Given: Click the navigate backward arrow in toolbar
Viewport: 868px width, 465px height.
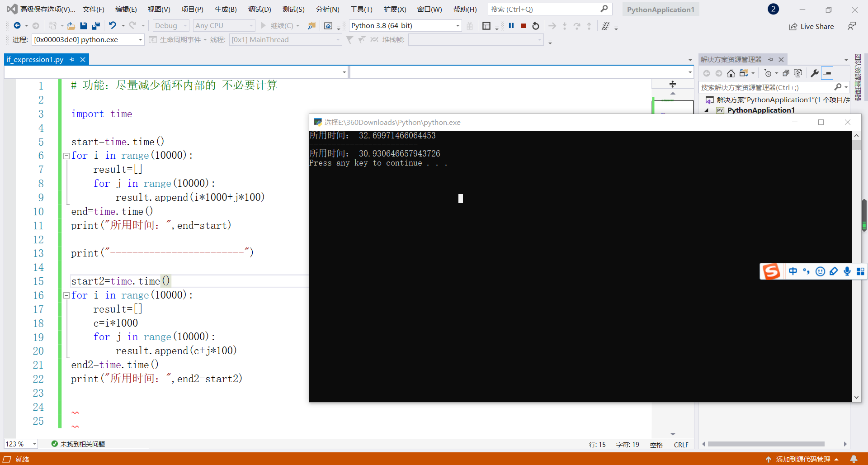Looking at the screenshot, I should tap(17, 26).
